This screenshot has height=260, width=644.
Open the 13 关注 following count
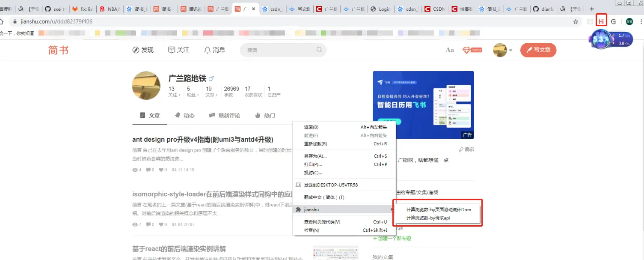tap(174, 91)
